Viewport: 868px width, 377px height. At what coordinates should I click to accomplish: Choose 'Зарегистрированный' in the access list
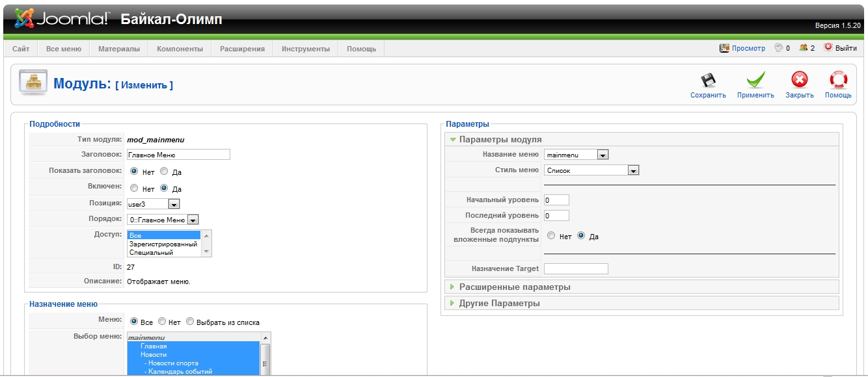coord(163,244)
